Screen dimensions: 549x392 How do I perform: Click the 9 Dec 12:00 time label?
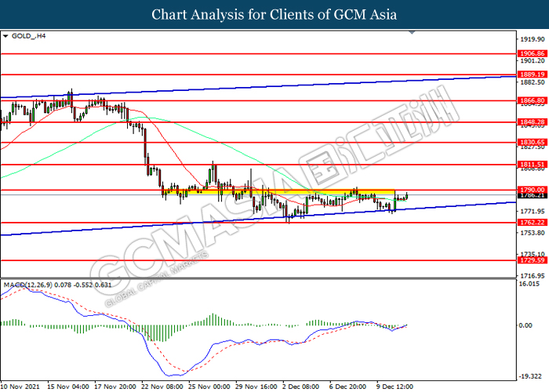point(395,387)
